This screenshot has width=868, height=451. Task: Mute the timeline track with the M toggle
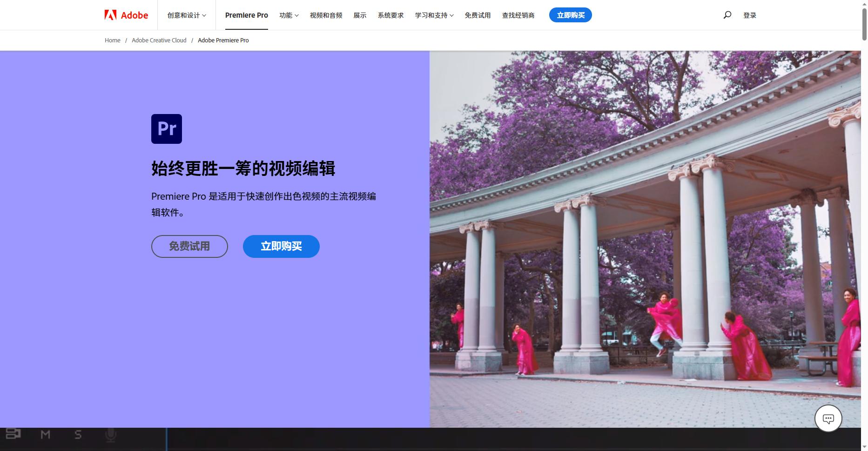(x=45, y=435)
